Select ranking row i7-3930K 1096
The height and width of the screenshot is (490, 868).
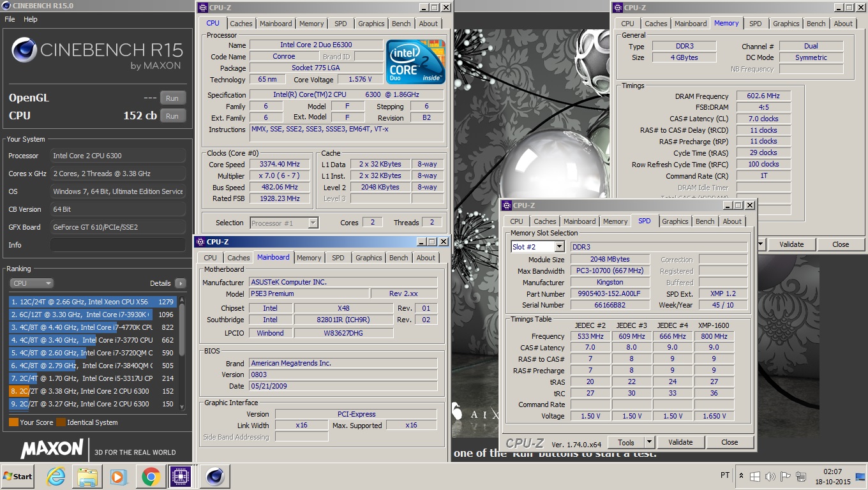[93, 315]
